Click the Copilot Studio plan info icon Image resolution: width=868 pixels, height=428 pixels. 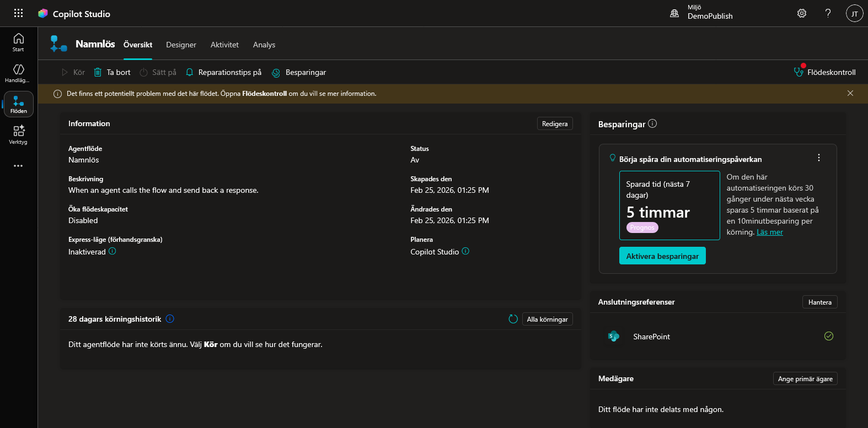(x=465, y=251)
